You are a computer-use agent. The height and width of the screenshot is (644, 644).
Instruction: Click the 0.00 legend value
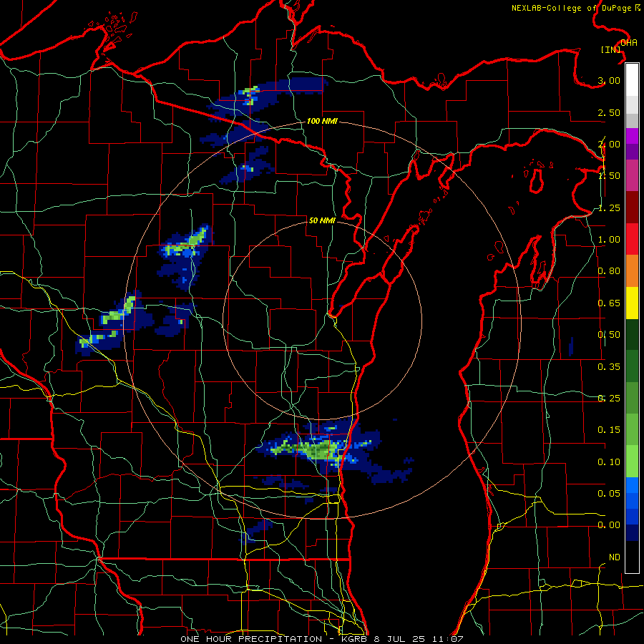(609, 525)
